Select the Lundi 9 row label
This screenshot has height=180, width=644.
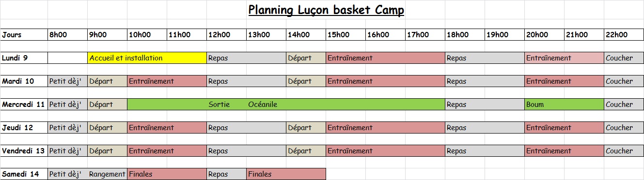(x=24, y=58)
